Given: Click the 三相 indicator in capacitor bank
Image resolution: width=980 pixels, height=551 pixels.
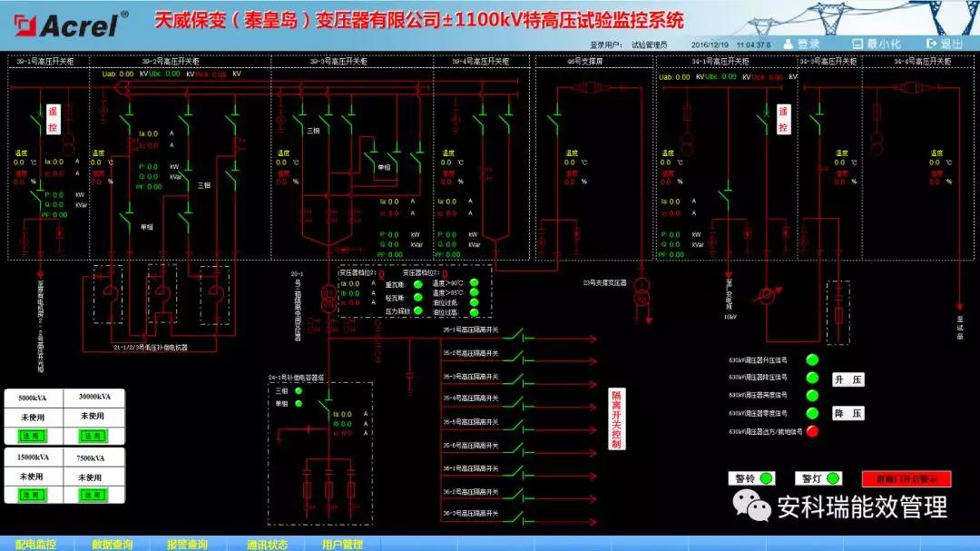Looking at the screenshot, I should pyautogui.click(x=299, y=391).
